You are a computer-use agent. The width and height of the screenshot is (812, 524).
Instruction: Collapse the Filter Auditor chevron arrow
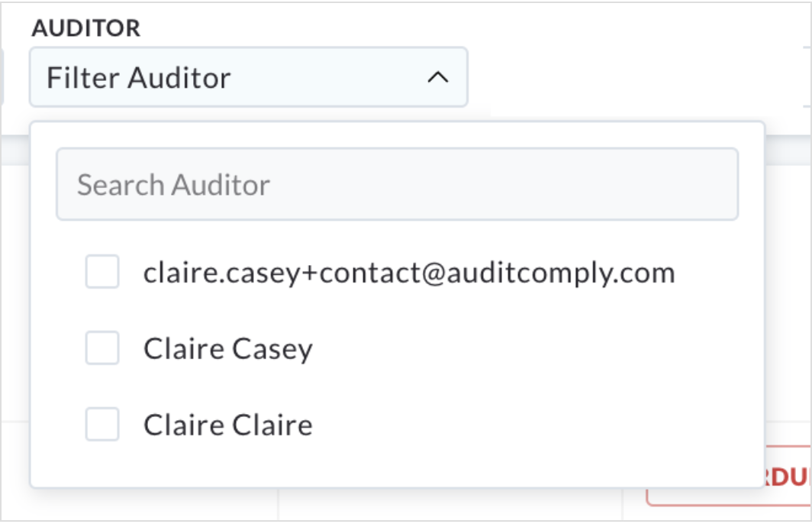click(x=437, y=78)
